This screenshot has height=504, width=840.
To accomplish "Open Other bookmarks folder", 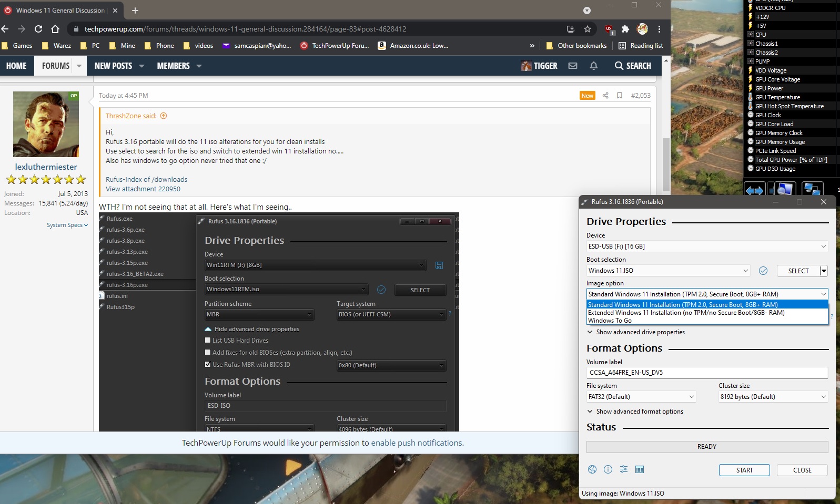I will (x=576, y=46).
